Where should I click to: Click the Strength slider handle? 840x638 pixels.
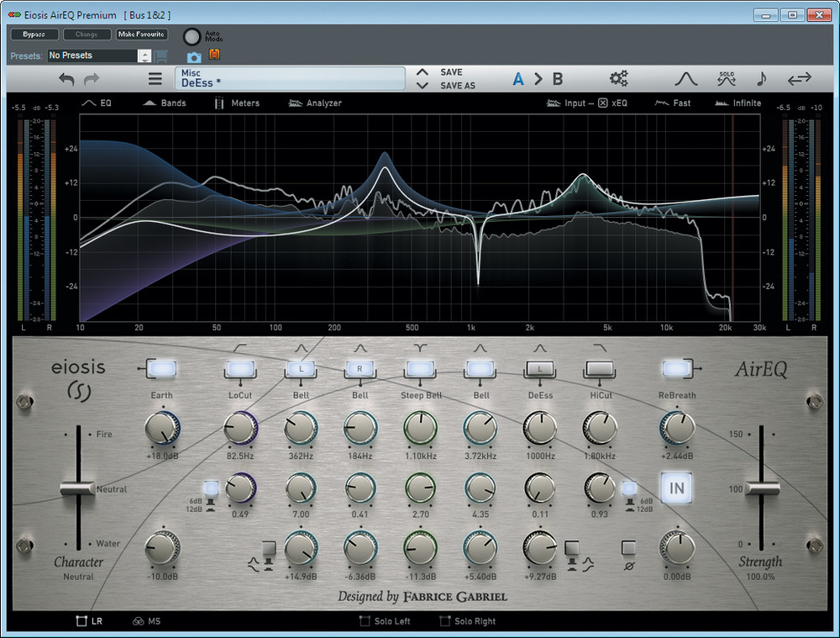761,488
